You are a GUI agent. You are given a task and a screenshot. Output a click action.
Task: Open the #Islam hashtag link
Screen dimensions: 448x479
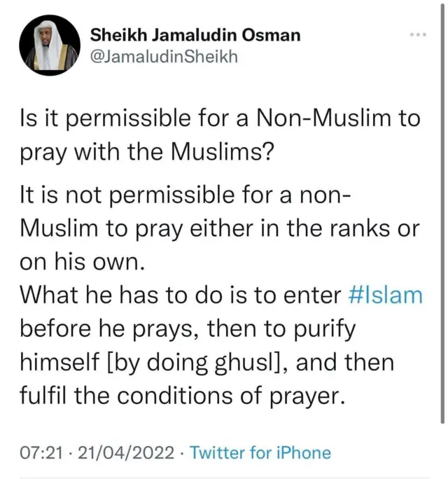(x=385, y=294)
